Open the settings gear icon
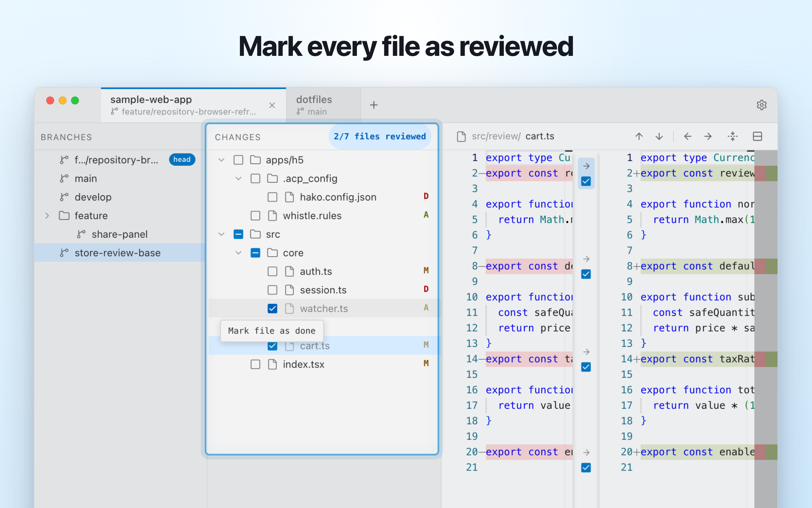 (x=761, y=105)
